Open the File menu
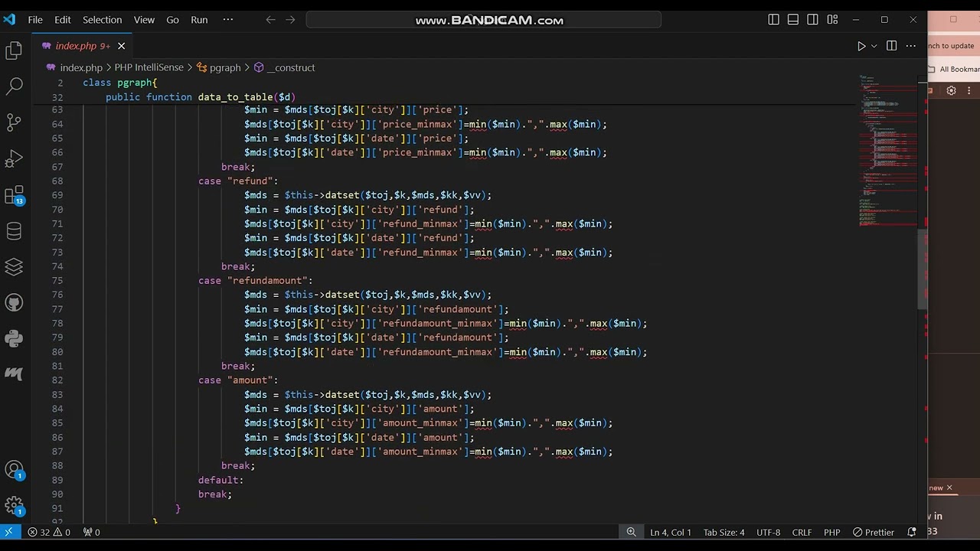The height and width of the screenshot is (551, 980). click(x=35, y=20)
